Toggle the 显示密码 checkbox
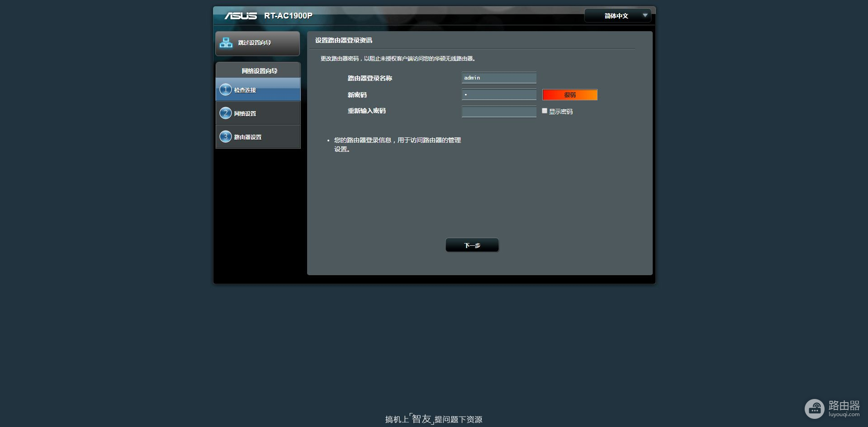 click(545, 111)
